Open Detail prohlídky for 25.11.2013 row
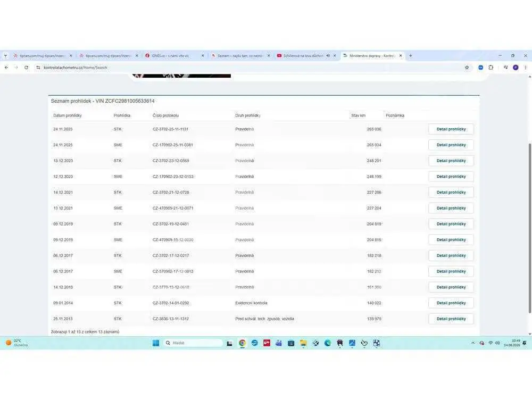This screenshot has height=399, width=532. 451,319
